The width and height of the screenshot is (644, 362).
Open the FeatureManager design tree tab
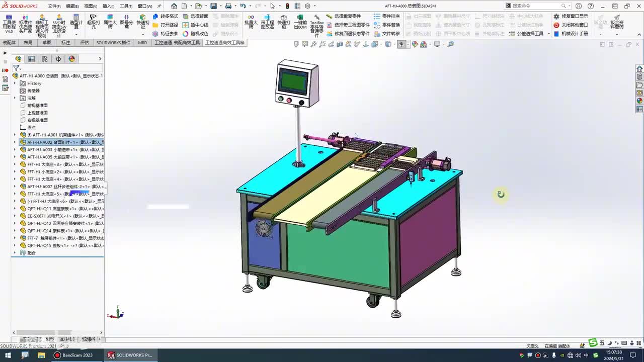[19, 59]
